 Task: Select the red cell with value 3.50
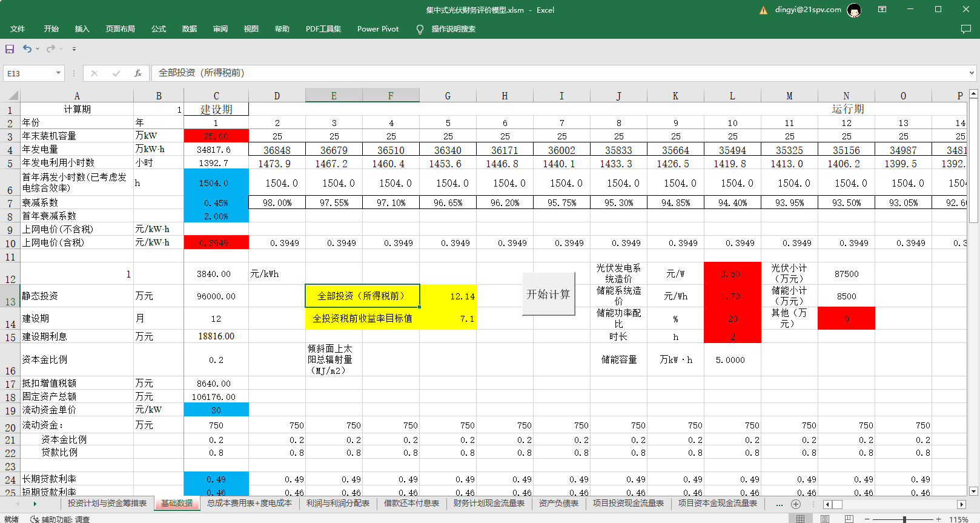[732, 273]
